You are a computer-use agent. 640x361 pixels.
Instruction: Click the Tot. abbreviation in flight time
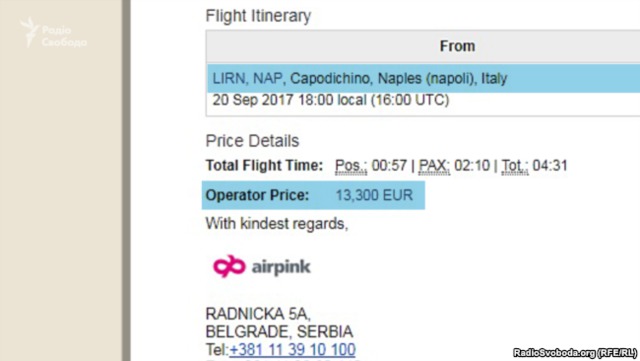point(515,166)
